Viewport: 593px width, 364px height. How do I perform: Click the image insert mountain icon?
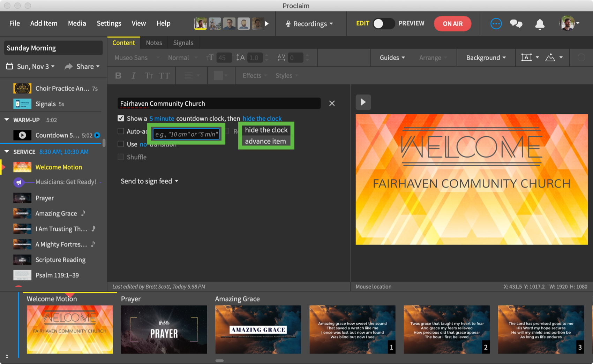coord(550,58)
